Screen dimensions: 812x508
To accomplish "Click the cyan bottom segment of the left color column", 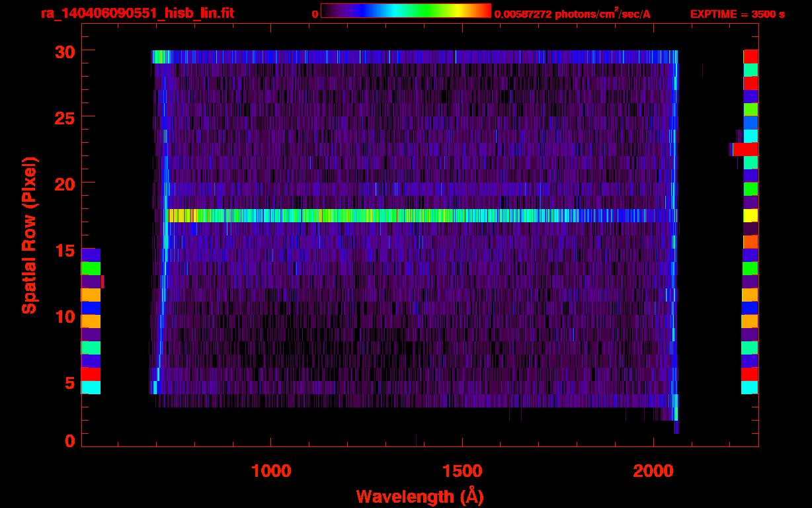I will (91, 388).
